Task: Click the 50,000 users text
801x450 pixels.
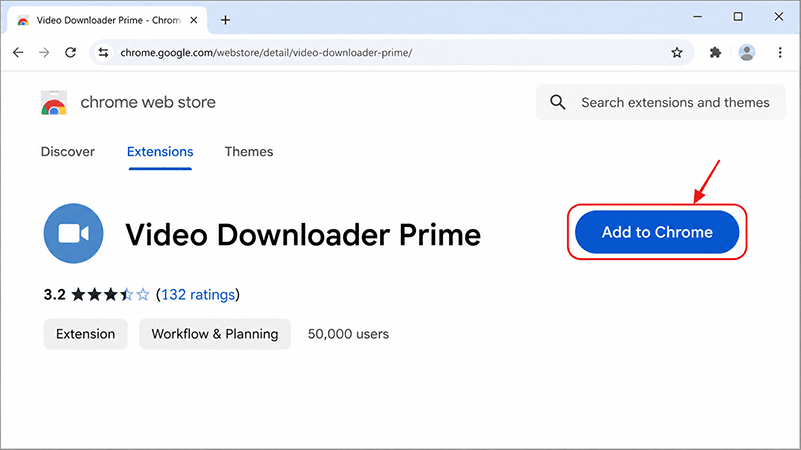Action: [348, 334]
